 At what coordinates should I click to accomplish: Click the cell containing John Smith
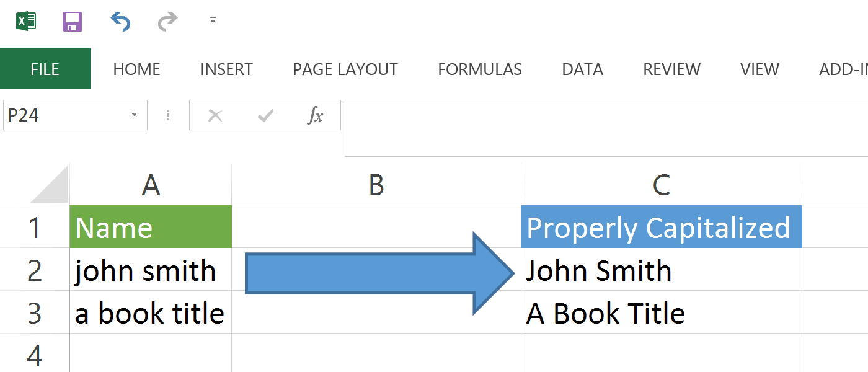point(661,271)
